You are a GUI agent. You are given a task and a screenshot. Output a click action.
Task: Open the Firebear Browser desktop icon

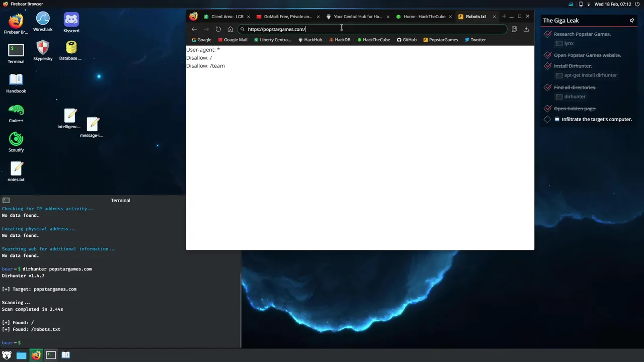pyautogui.click(x=16, y=23)
